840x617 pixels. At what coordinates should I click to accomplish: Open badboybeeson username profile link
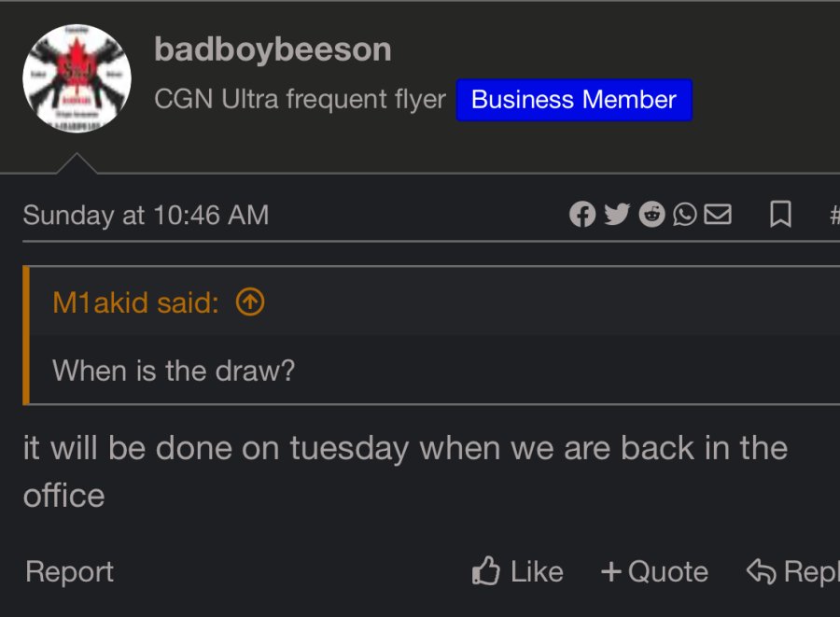(x=273, y=49)
